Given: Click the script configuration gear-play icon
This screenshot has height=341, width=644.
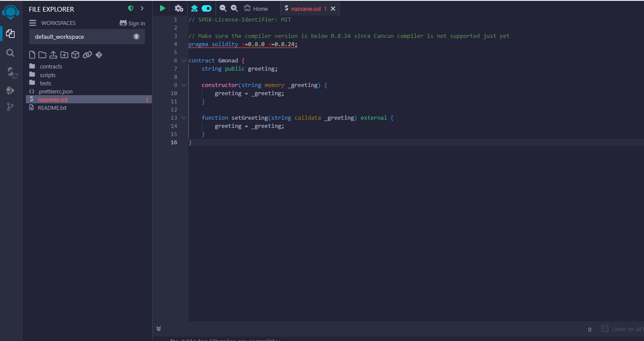Looking at the screenshot, I should tap(179, 8).
